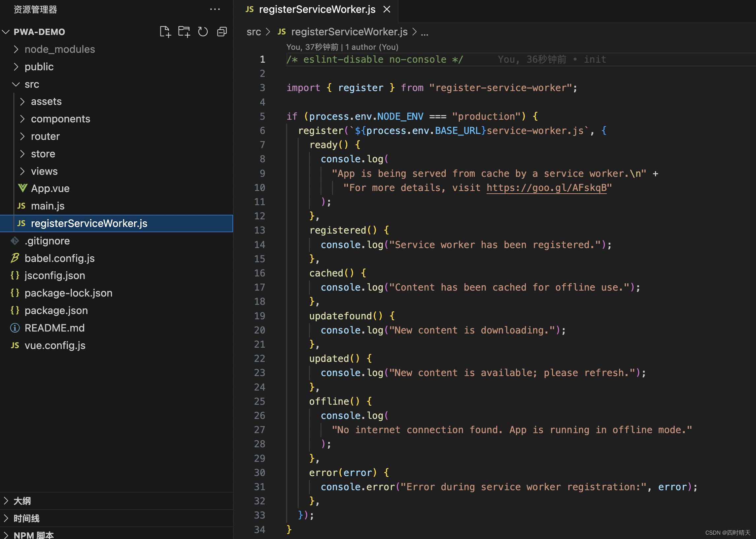The width and height of the screenshot is (756, 539).
Task: Expand the router folder
Action: point(22,136)
